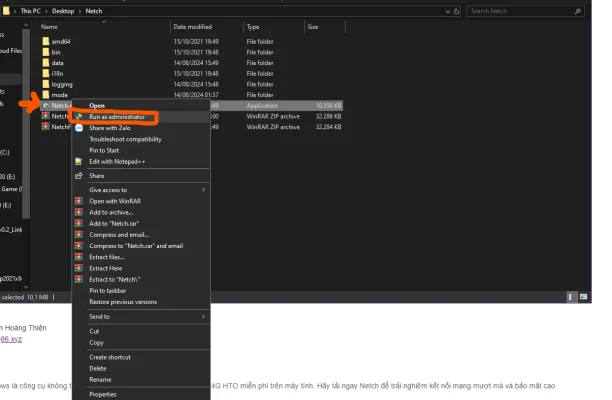The height and width of the screenshot is (400, 612).
Task: Click the chevron after This PC in breadcrumb
Action: [x=46, y=11]
